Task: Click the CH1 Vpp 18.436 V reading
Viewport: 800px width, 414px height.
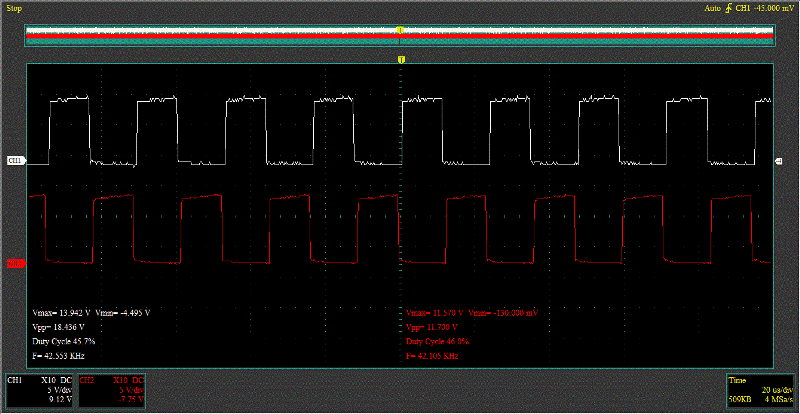Action: pyautogui.click(x=59, y=327)
